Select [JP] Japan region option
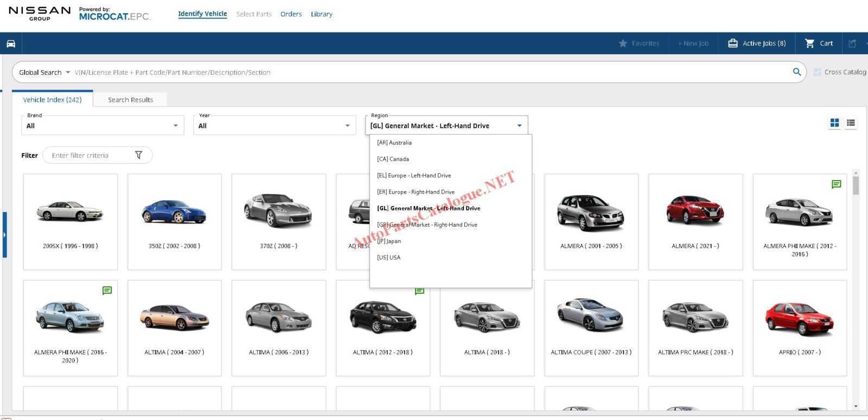This screenshot has width=868, height=420. tap(450, 241)
